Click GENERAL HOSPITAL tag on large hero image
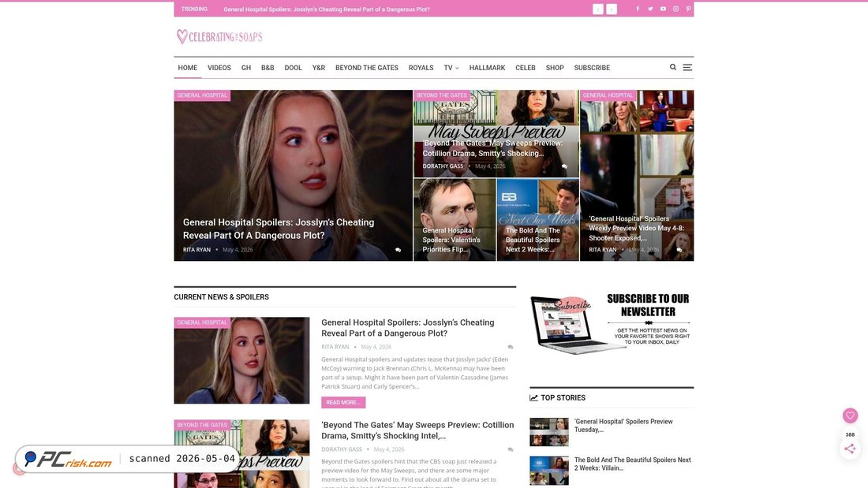 pos(202,95)
